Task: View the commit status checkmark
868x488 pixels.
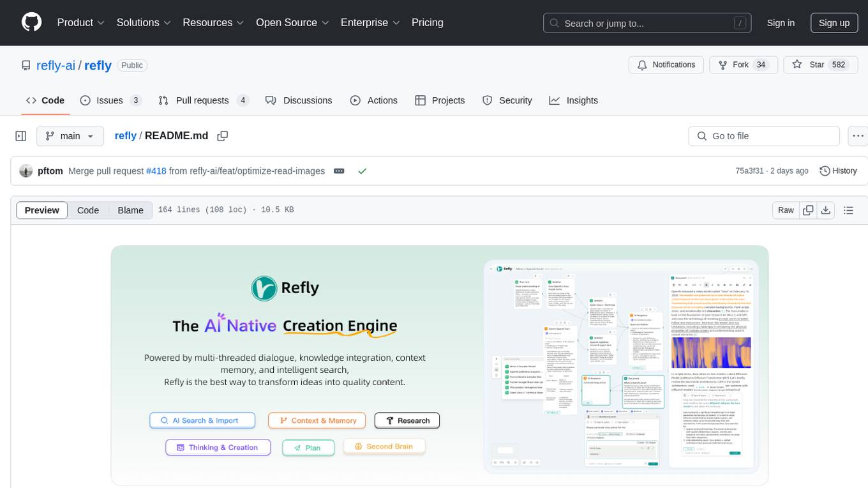Action: tap(362, 171)
